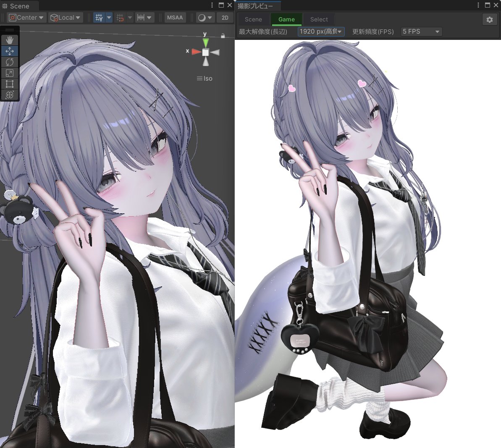Viewport: 501px width, 448px height.
Task: Maximize the 撮影プレビュー window
Action: pyautogui.click(x=487, y=5)
